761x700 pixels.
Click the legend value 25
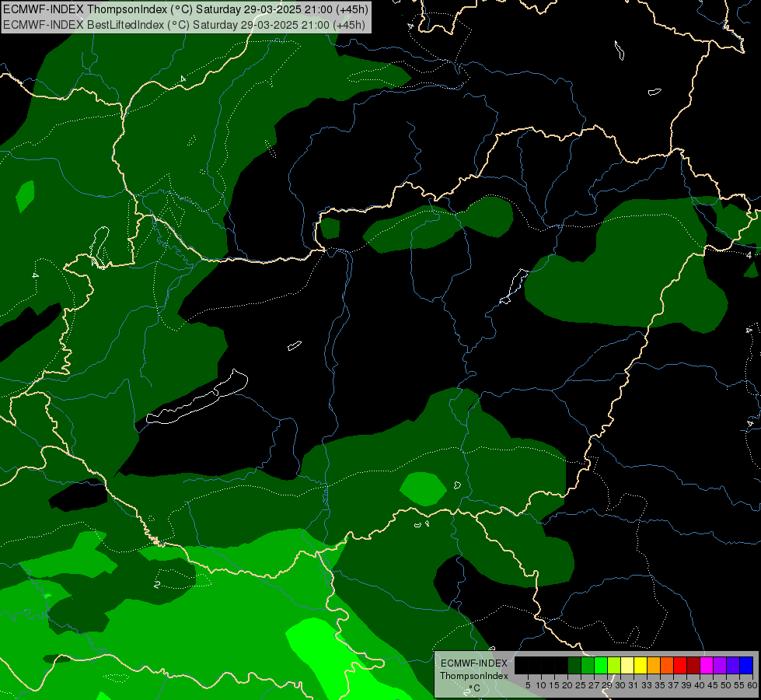(x=581, y=685)
